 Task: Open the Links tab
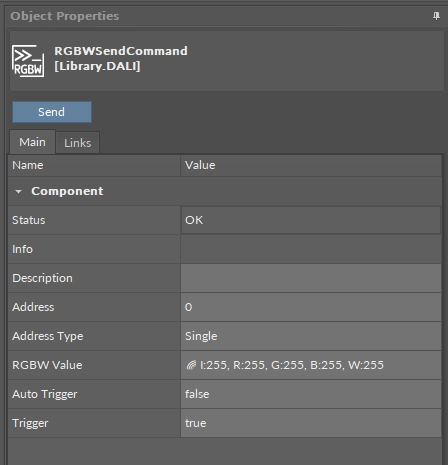(77, 143)
